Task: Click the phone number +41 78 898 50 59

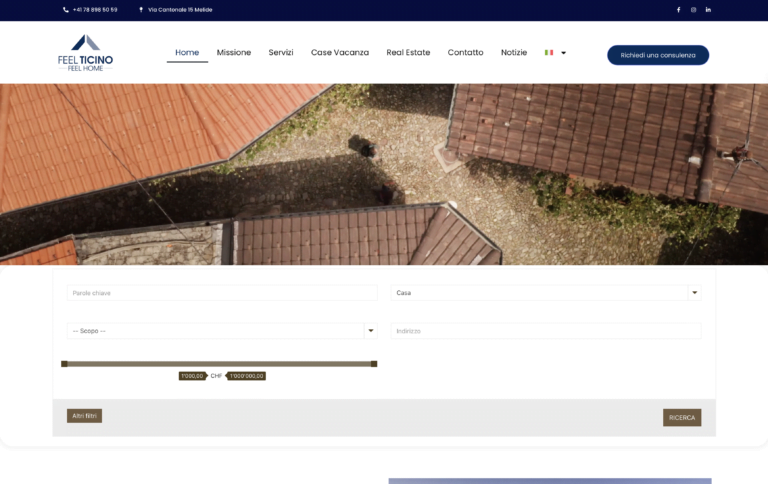Action: point(95,10)
